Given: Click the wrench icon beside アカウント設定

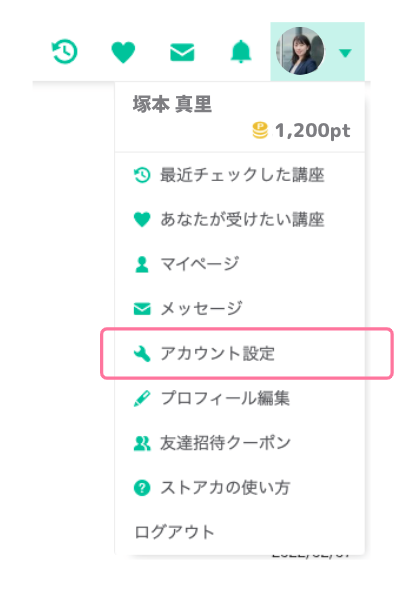Looking at the screenshot, I should pos(142,354).
